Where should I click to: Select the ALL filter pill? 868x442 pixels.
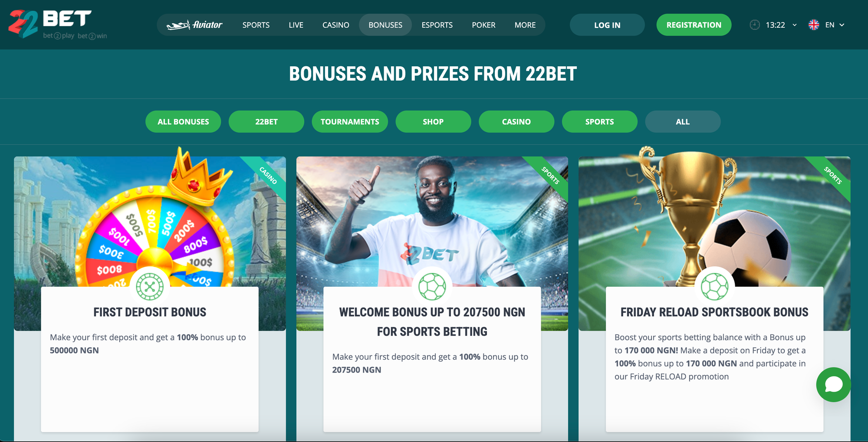pos(683,121)
